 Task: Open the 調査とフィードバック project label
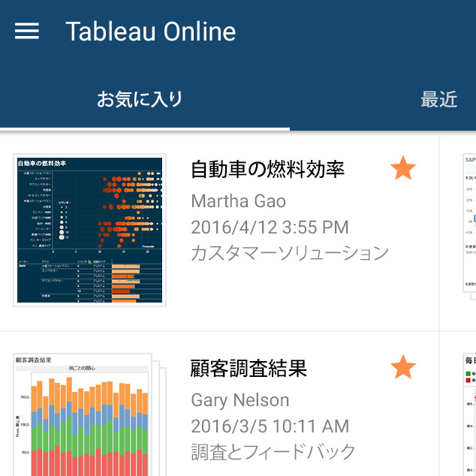pyautogui.click(x=273, y=451)
